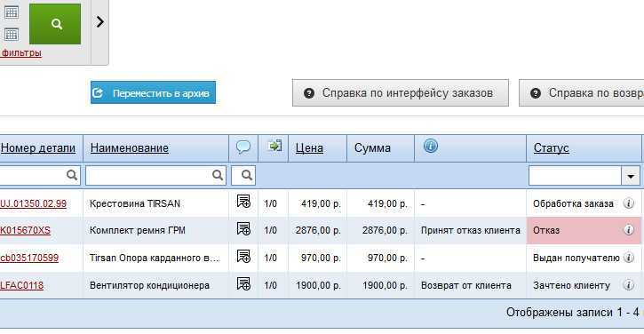
Task: Add comment for Крестовина TIRSAN row
Action: [x=243, y=202]
